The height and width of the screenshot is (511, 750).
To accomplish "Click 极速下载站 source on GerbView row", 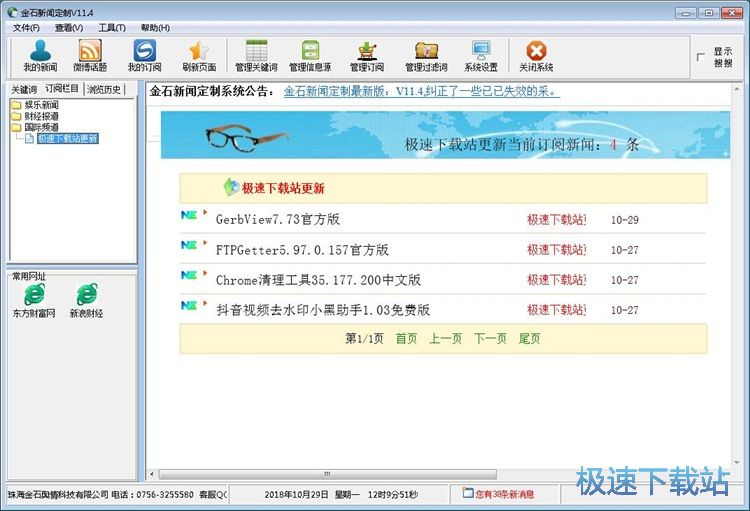I will (x=557, y=220).
